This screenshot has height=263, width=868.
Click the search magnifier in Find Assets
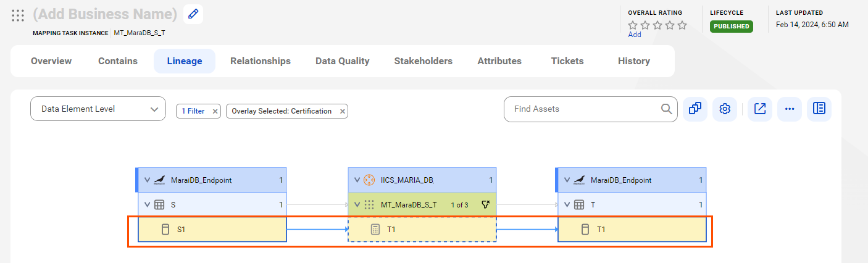[x=667, y=109]
